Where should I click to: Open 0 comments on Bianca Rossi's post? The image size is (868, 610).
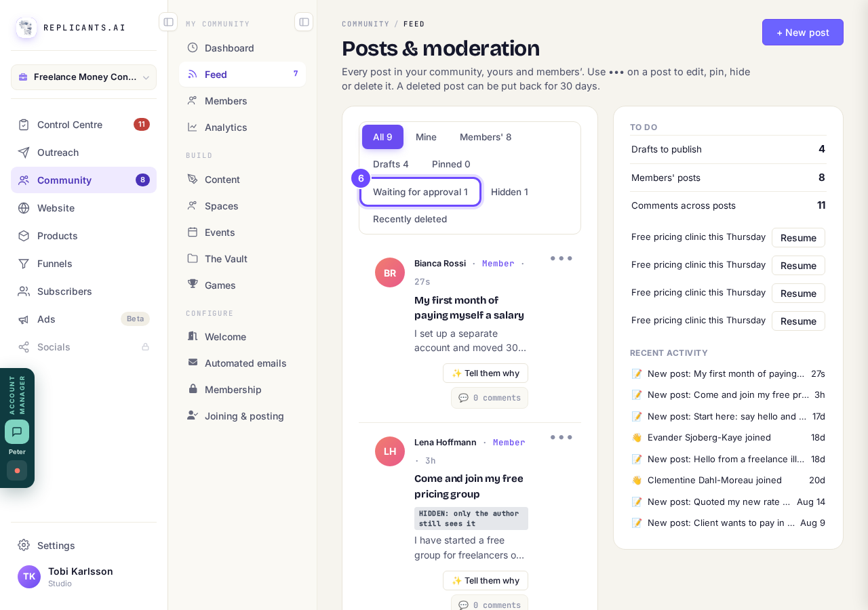(490, 398)
